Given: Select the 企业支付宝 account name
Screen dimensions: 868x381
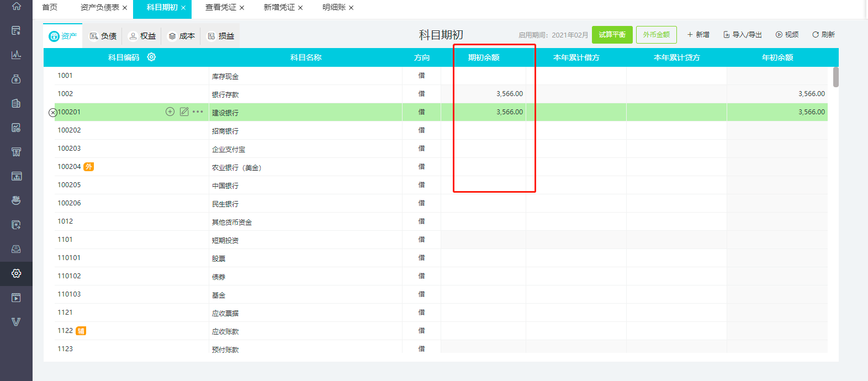Looking at the screenshot, I should (x=229, y=149).
